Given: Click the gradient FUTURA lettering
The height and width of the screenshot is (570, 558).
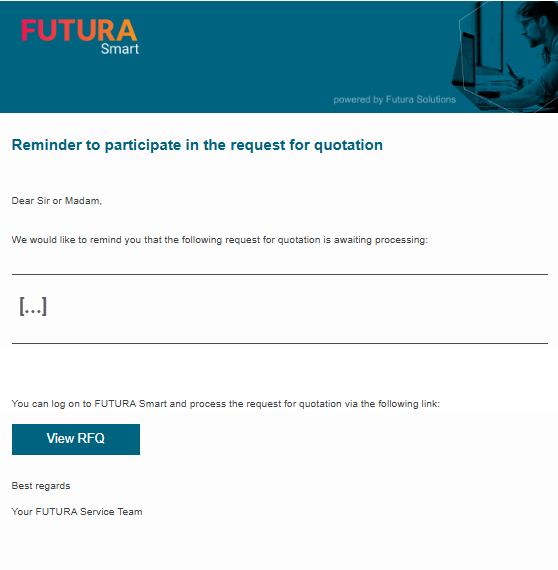Looking at the screenshot, I should tap(79, 30).
